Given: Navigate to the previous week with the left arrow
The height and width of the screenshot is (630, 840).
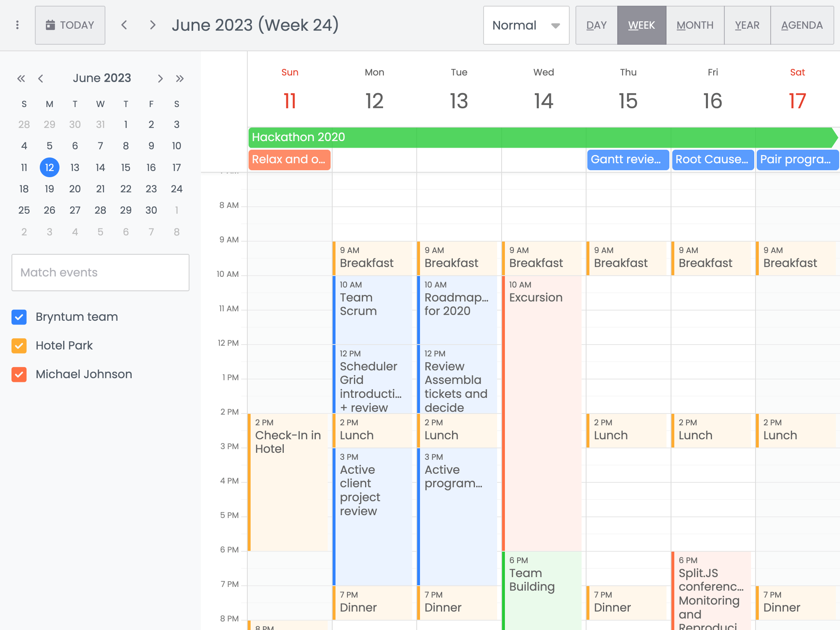Looking at the screenshot, I should click(124, 25).
